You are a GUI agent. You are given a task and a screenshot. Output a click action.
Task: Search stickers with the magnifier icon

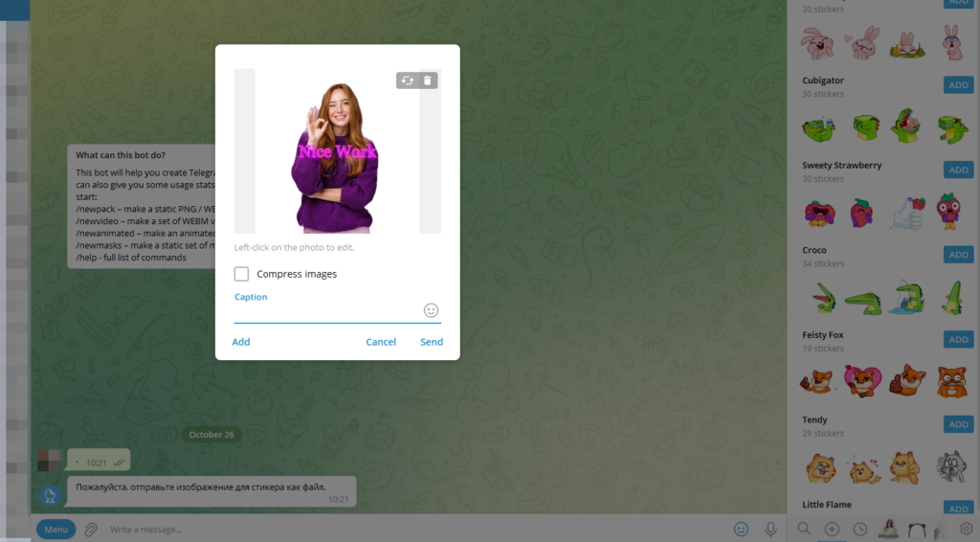click(804, 529)
